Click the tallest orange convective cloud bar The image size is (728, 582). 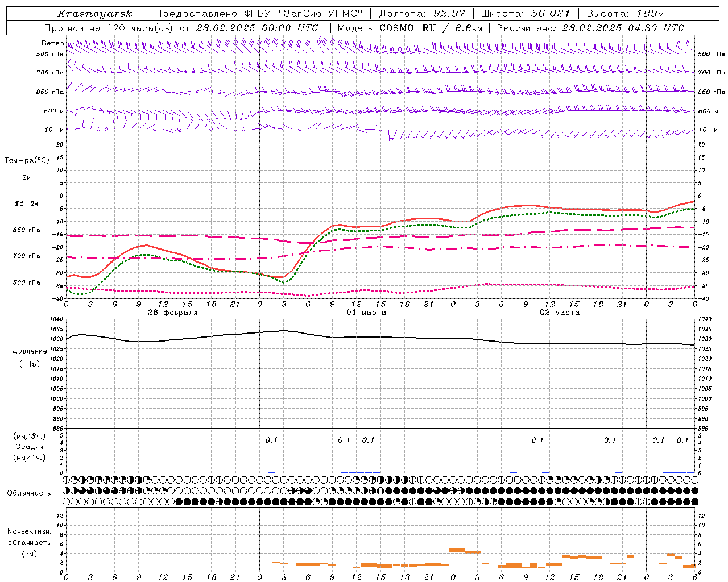[x=457, y=550]
